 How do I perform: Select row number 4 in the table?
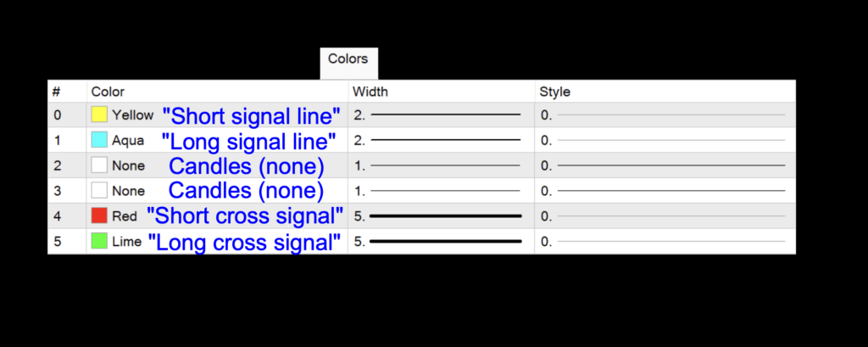coord(57,216)
